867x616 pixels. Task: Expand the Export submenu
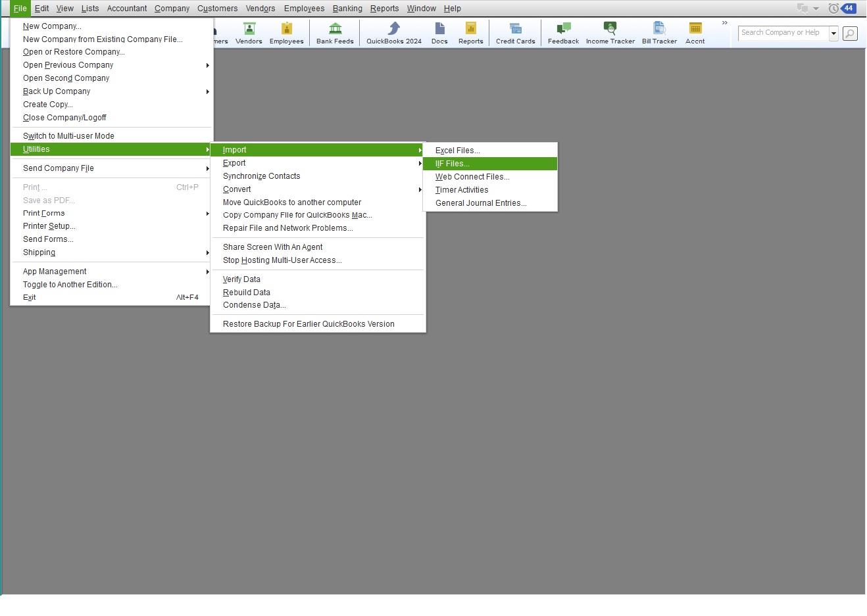point(234,163)
